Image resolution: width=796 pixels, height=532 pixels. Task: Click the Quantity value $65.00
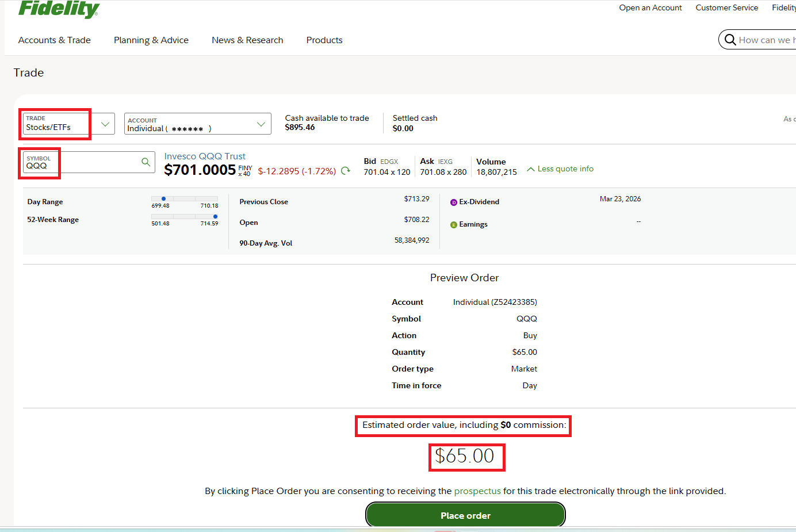525,352
